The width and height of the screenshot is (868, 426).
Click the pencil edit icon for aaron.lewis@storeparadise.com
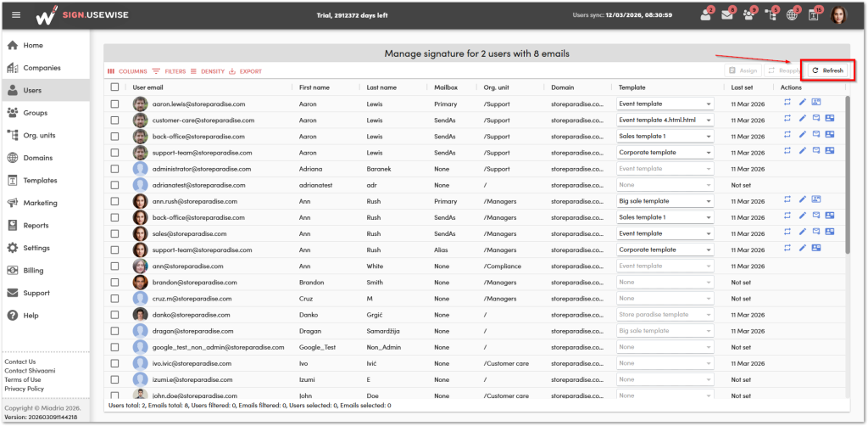pyautogui.click(x=803, y=103)
